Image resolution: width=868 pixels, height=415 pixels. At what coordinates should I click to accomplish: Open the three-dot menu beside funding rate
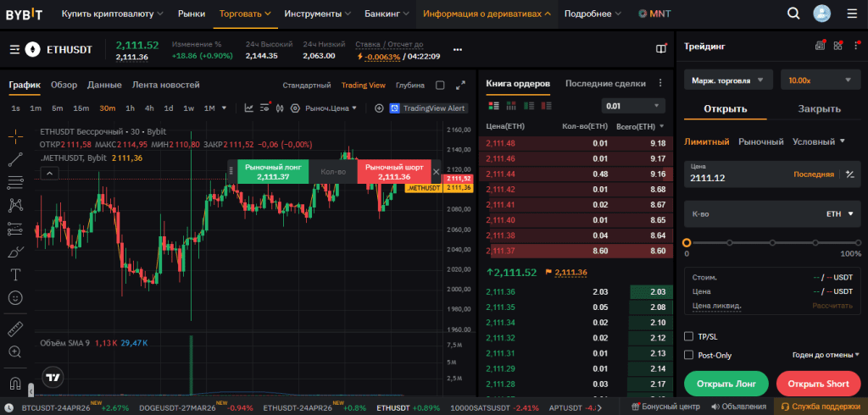click(x=457, y=50)
